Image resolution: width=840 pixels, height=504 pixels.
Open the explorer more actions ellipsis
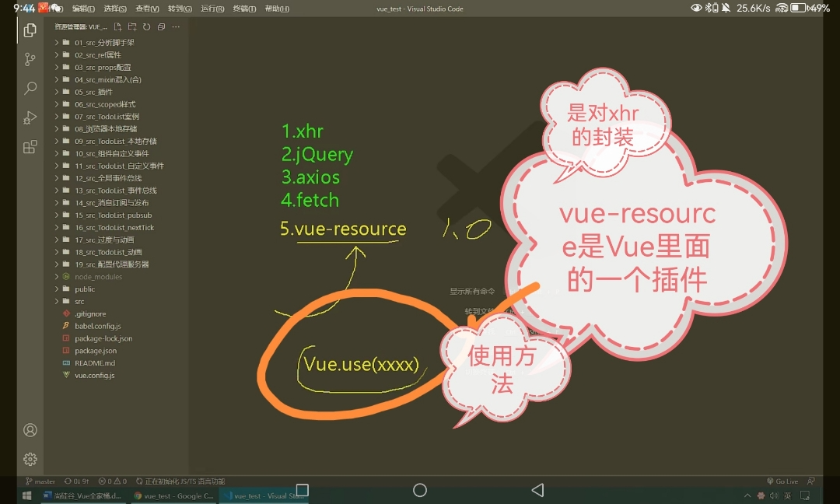176,26
